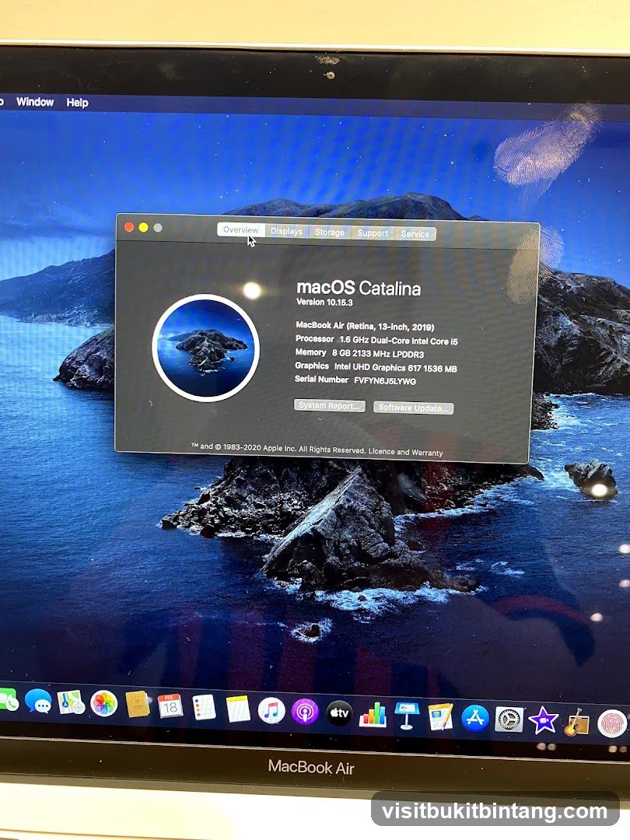Open the Messages app in the dock
Screen dimensions: 630x840
[x=38, y=702]
